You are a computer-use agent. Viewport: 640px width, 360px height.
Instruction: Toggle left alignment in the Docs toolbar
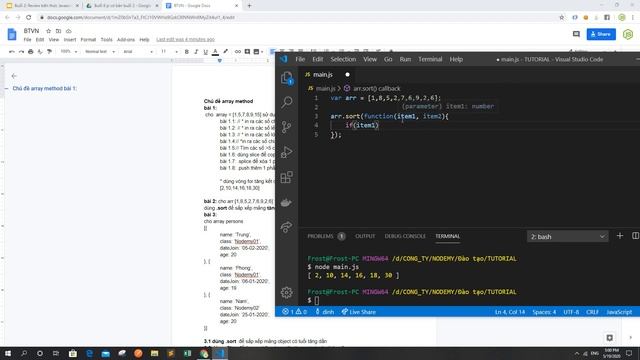tap(272, 52)
